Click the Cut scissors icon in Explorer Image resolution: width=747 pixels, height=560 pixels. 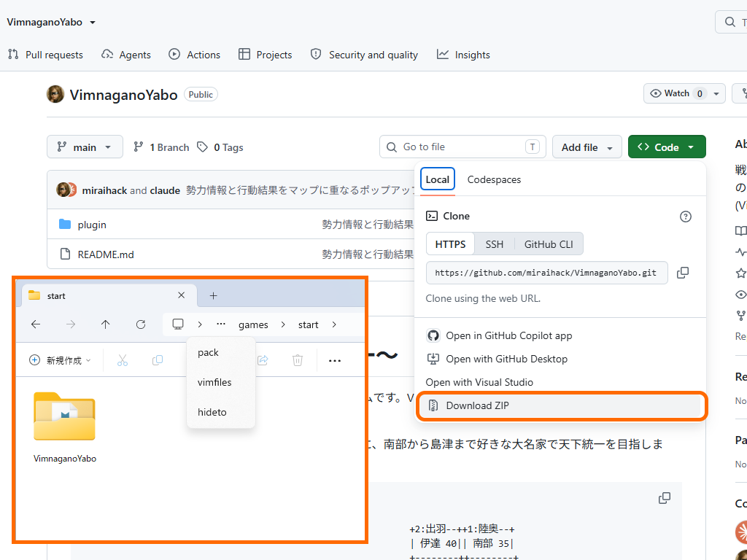point(123,360)
